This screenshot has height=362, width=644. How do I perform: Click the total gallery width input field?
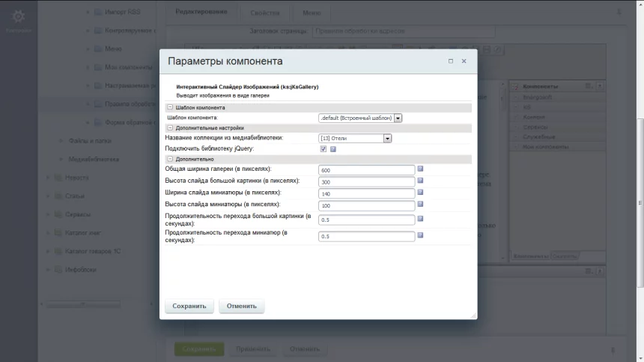click(x=366, y=170)
